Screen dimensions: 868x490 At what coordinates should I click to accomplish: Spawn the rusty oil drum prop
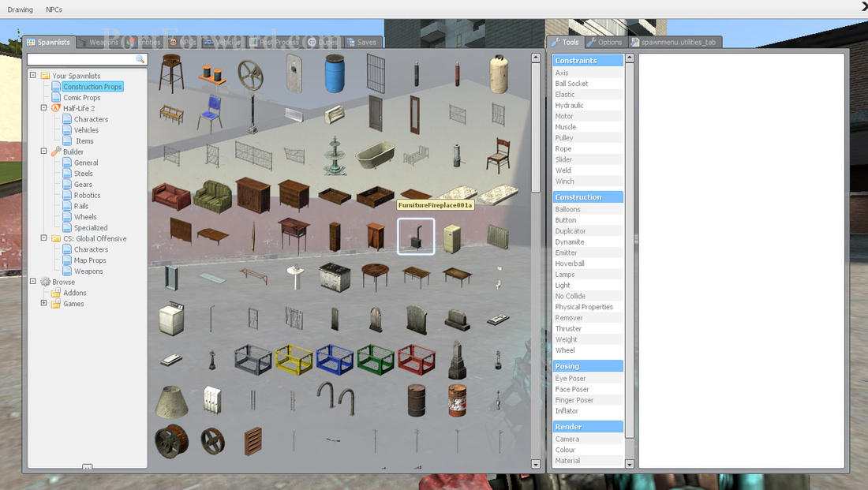tap(417, 400)
